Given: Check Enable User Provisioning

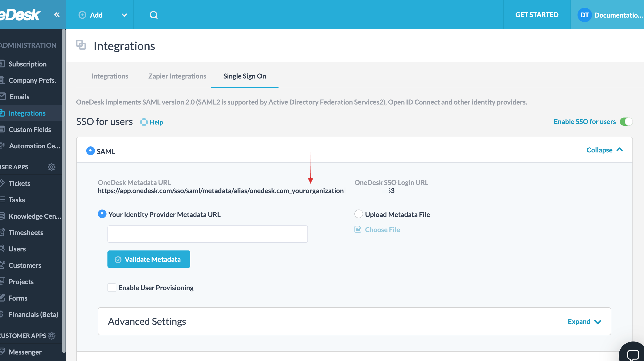Looking at the screenshot, I should point(112,288).
